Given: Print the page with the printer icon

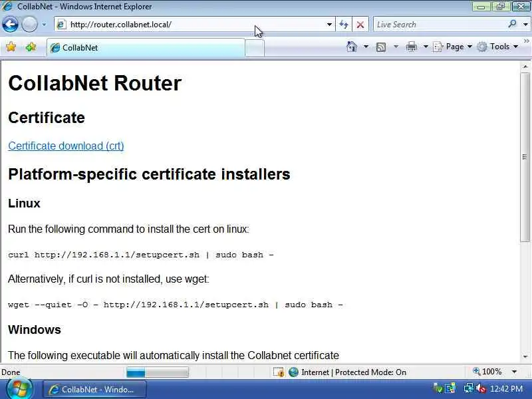Looking at the screenshot, I should 412,47.
